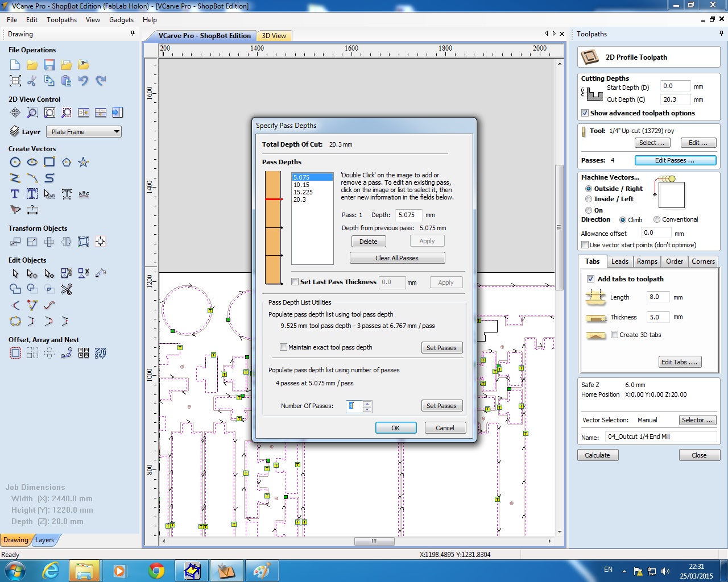
Task: Click Clear All Passes button
Action: pyautogui.click(x=397, y=258)
